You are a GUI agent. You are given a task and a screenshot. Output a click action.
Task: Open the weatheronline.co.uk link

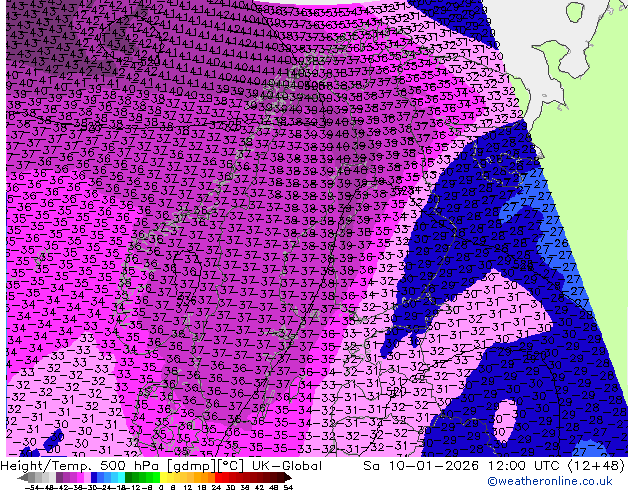(x=549, y=481)
